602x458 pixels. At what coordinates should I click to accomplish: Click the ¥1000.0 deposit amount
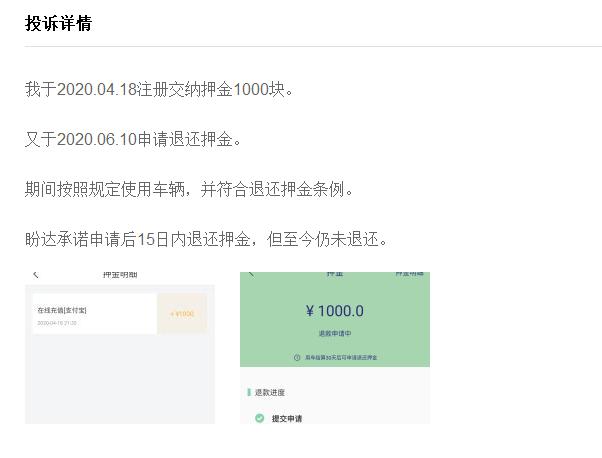[x=334, y=311]
